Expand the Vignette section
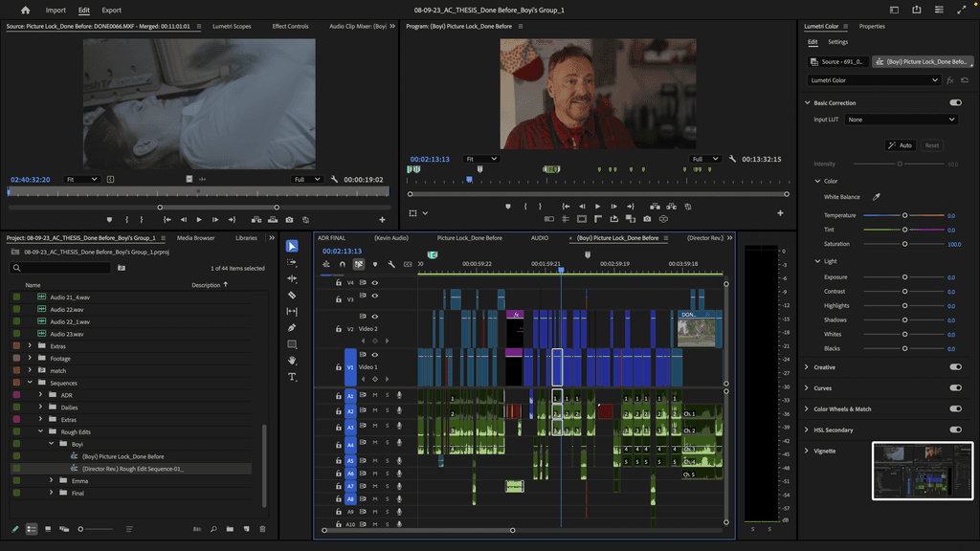Viewport: 980px width, 551px height. 806,451
